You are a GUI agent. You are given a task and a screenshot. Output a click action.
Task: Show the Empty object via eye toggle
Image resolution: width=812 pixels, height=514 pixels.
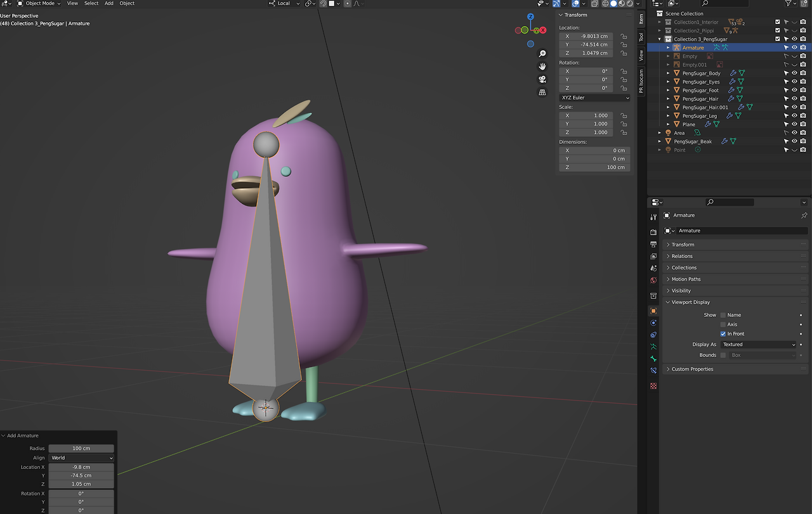pyautogui.click(x=794, y=56)
